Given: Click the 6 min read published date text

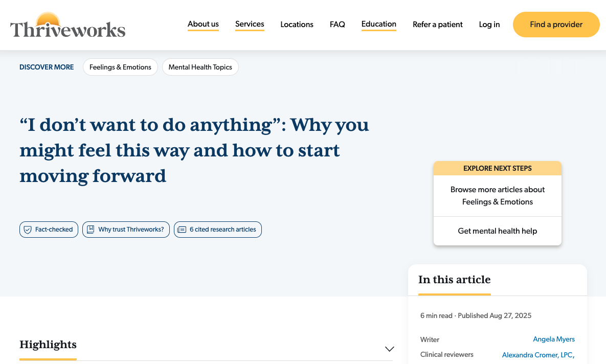Looking at the screenshot, I should point(476,316).
